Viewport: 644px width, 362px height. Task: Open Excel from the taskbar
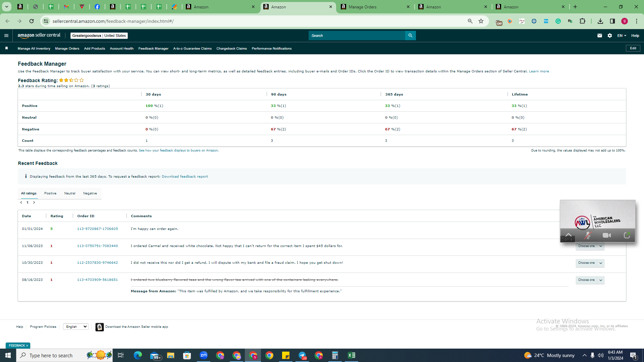(x=352, y=355)
